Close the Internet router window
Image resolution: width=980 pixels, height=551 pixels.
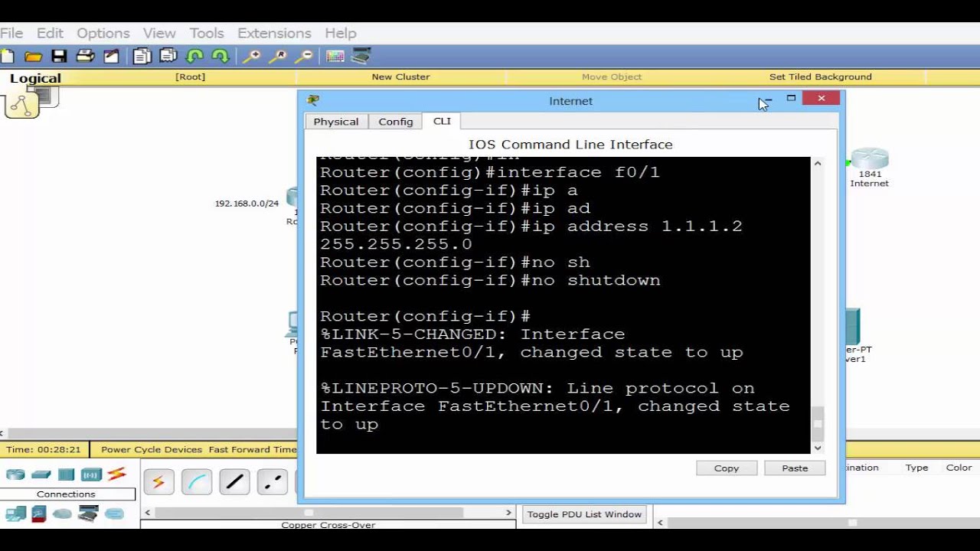(822, 99)
